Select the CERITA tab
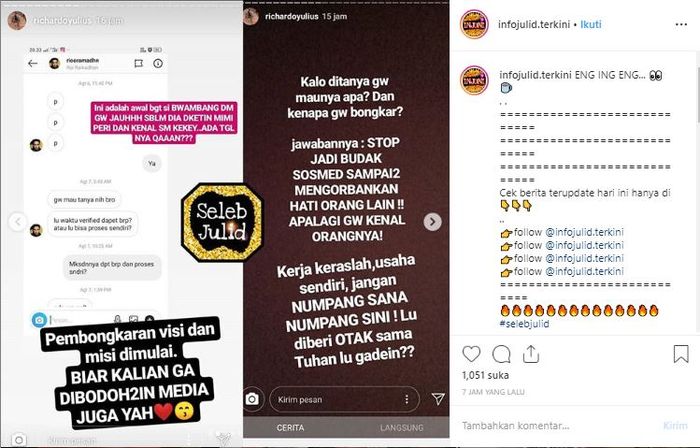 (290, 427)
